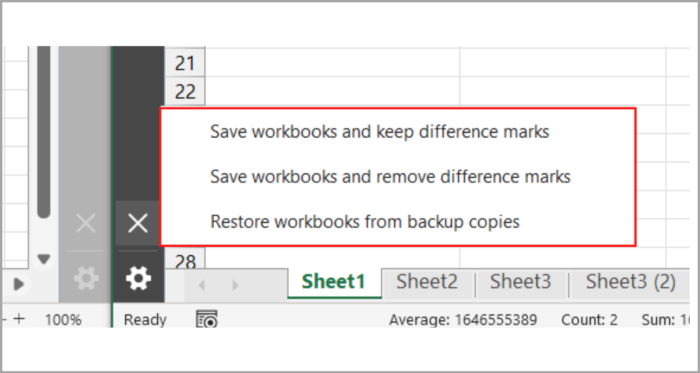Viewport: 700px width, 373px height.
Task: Go to the next sheet with the right tab arrow
Action: (x=235, y=285)
